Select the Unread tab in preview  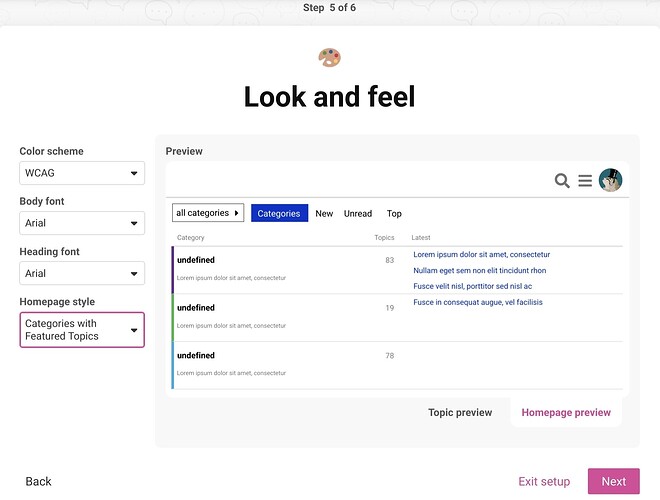coord(358,213)
